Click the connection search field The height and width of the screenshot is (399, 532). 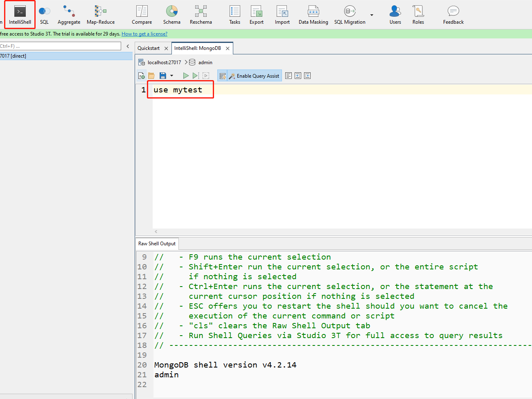pyautogui.click(x=61, y=46)
